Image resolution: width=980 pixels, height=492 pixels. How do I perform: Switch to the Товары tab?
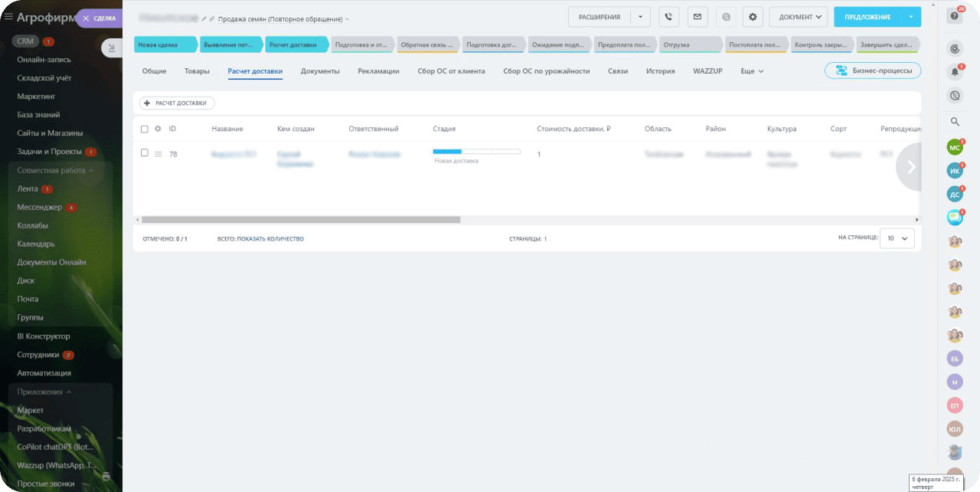pyautogui.click(x=197, y=71)
